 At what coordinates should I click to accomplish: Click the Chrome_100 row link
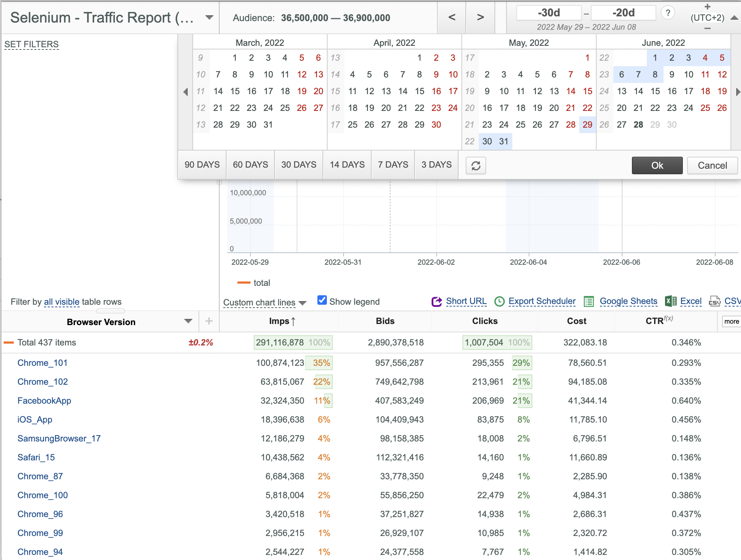click(43, 495)
